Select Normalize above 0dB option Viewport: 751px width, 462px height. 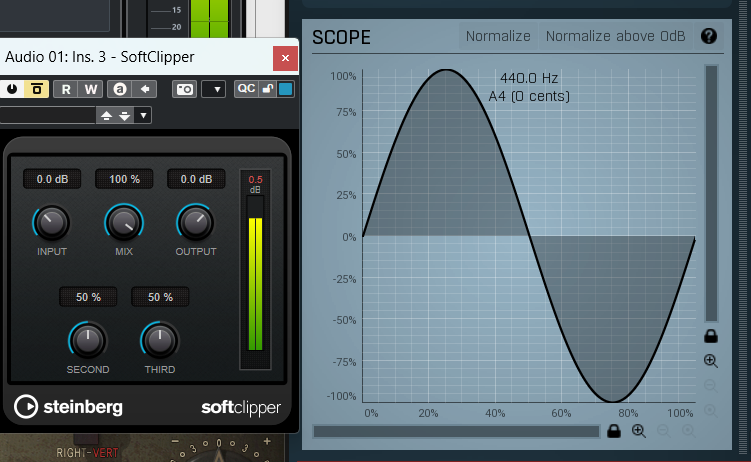pos(615,36)
